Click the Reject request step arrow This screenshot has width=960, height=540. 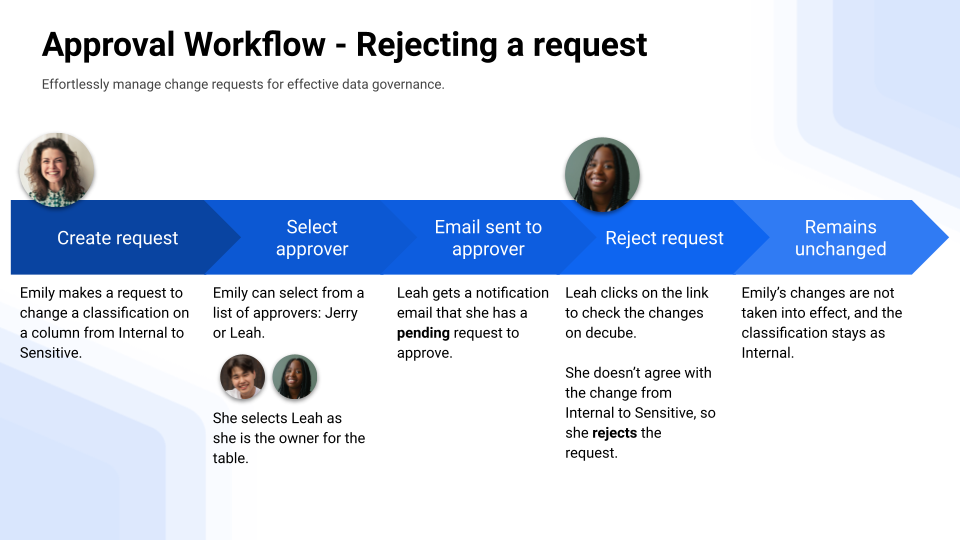click(x=664, y=238)
